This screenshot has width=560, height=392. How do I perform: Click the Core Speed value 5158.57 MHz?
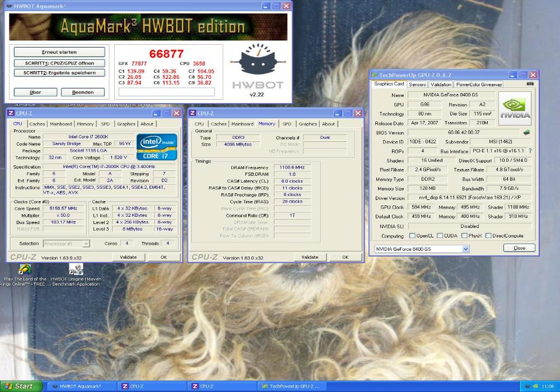tap(63, 208)
